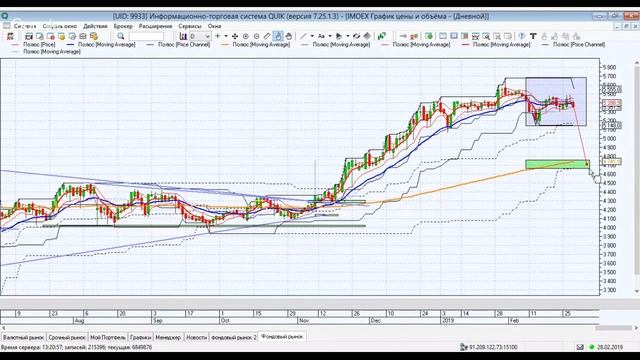Screen dimensions: 640x360
Task: Switch to the Мой Портфель tab
Action: [x=108, y=338]
